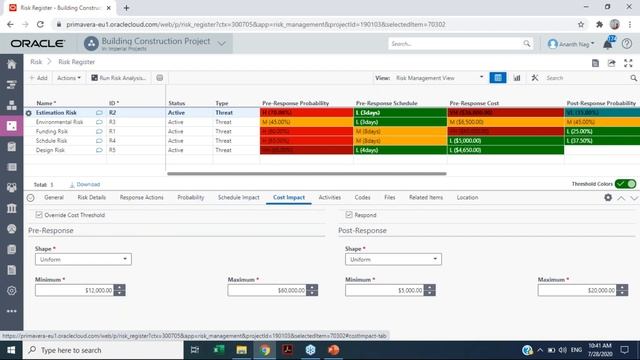The image size is (640, 360).
Task: Click the settings icon next to Run Risk Analysis
Action: point(160,78)
